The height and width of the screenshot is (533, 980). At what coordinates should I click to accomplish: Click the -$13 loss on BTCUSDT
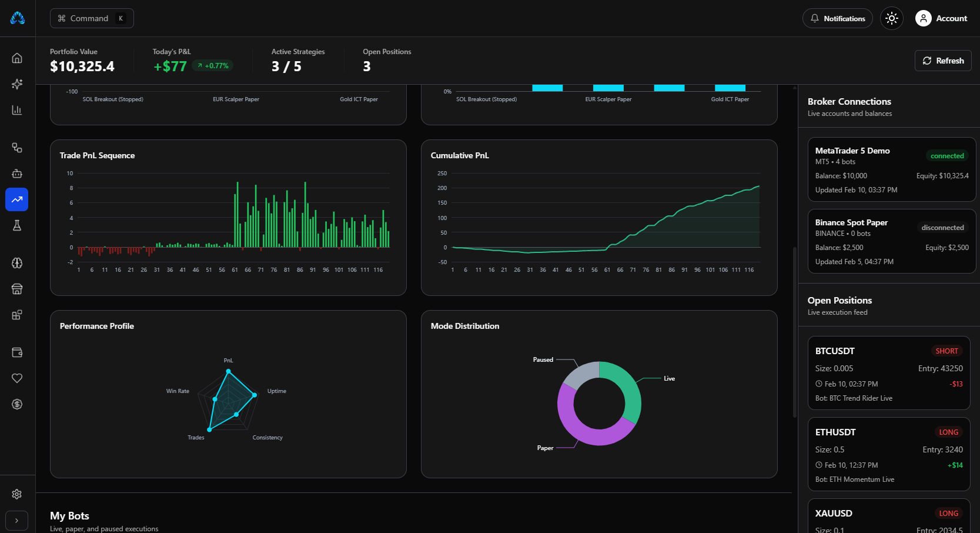click(956, 384)
